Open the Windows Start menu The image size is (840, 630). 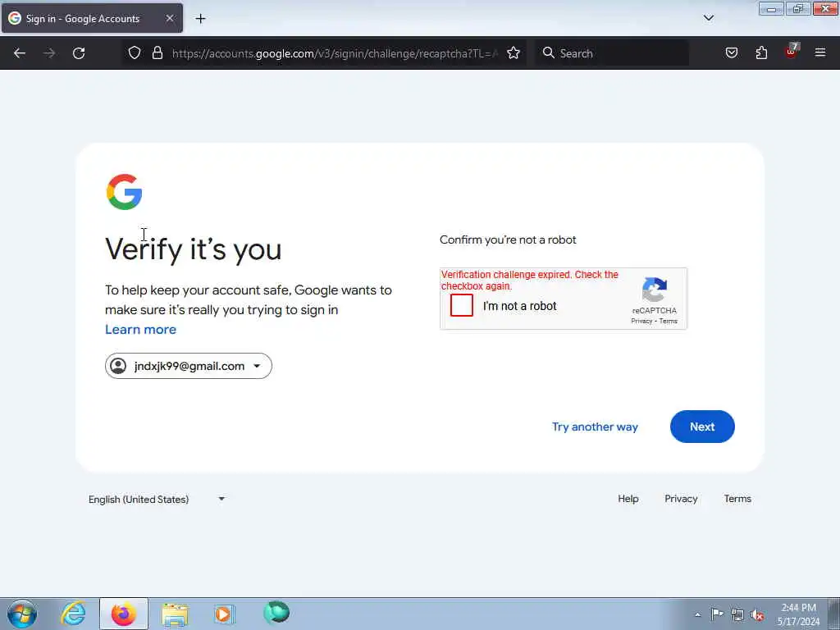point(22,614)
